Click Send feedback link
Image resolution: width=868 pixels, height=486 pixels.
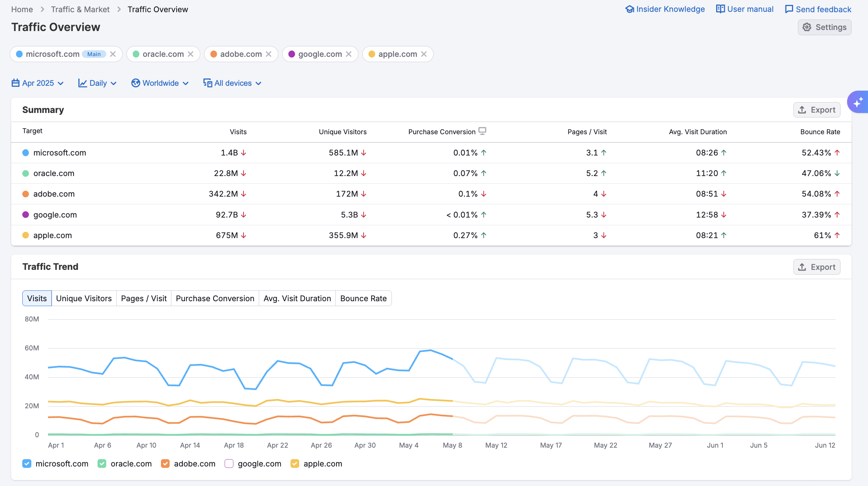click(818, 9)
